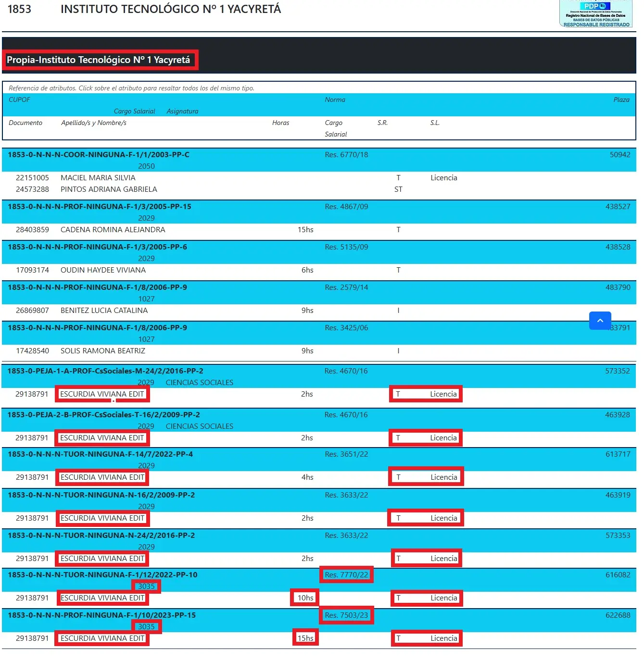The height and width of the screenshot is (661, 644).
Task: Select CUPOF 1853-0-N-N-N-TUOR-NINGUNA-F-1/12/2022-PP-10
Action: pos(102,575)
